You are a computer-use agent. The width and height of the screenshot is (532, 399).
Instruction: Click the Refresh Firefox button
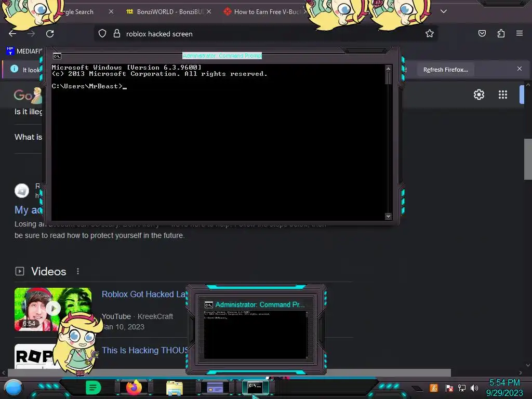point(445,70)
